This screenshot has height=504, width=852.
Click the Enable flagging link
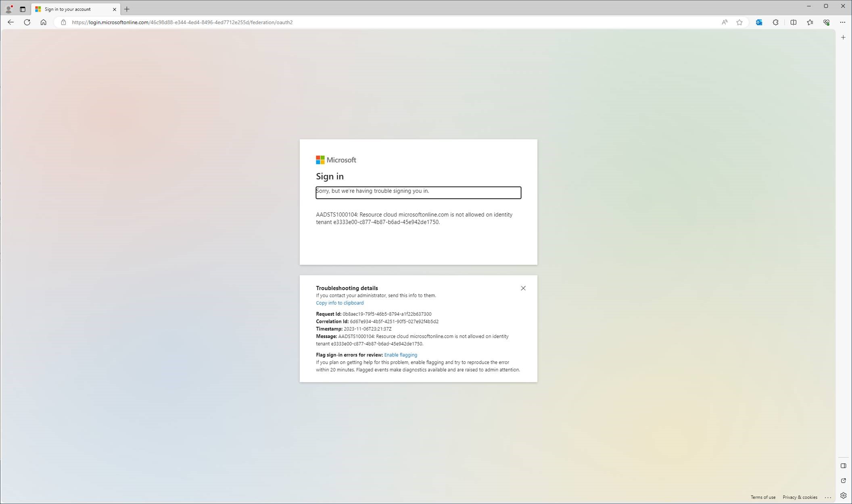[400, 355]
